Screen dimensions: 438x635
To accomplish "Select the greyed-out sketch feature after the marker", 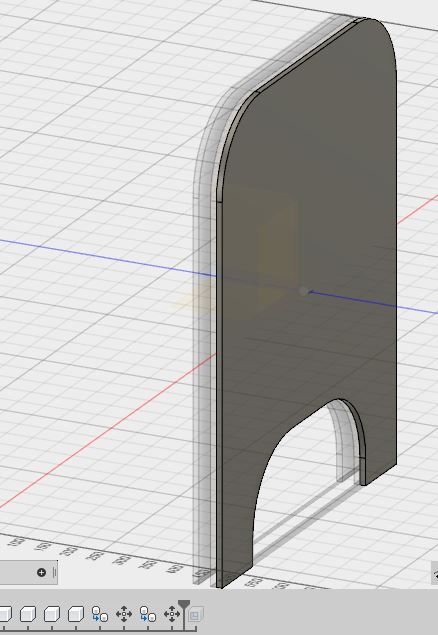I will coord(196,615).
